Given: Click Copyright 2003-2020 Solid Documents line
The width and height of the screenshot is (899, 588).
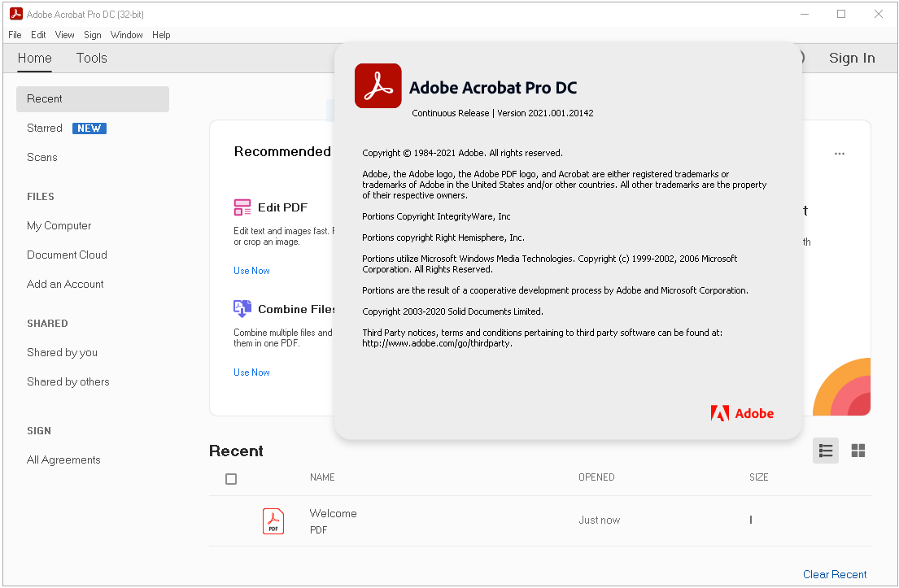Looking at the screenshot, I should point(452,311).
